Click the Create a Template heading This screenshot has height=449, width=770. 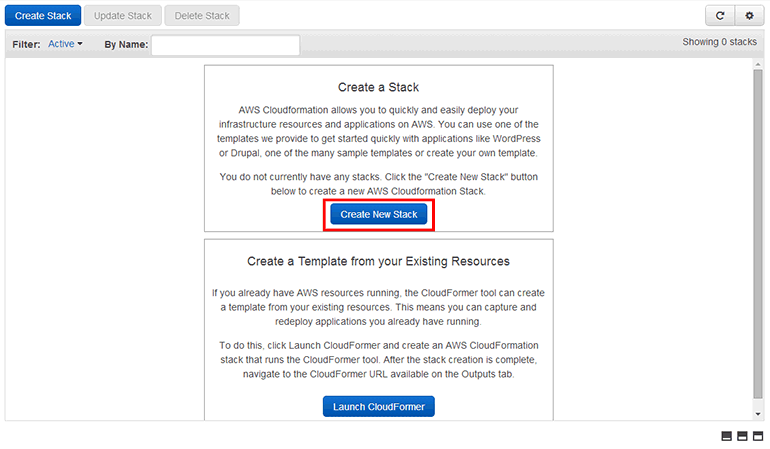click(378, 261)
